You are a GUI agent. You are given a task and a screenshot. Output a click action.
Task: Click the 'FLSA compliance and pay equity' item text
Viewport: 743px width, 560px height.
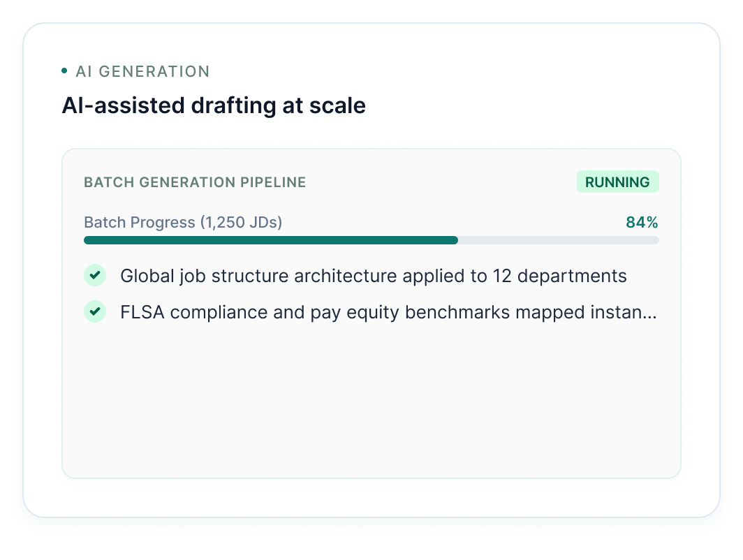pos(388,312)
